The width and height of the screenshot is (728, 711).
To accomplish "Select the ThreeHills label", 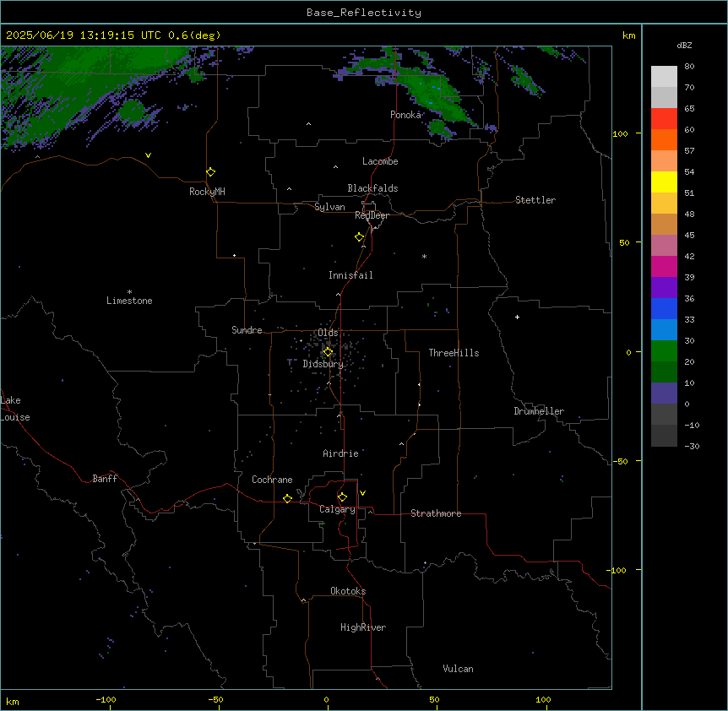I will point(454,353).
